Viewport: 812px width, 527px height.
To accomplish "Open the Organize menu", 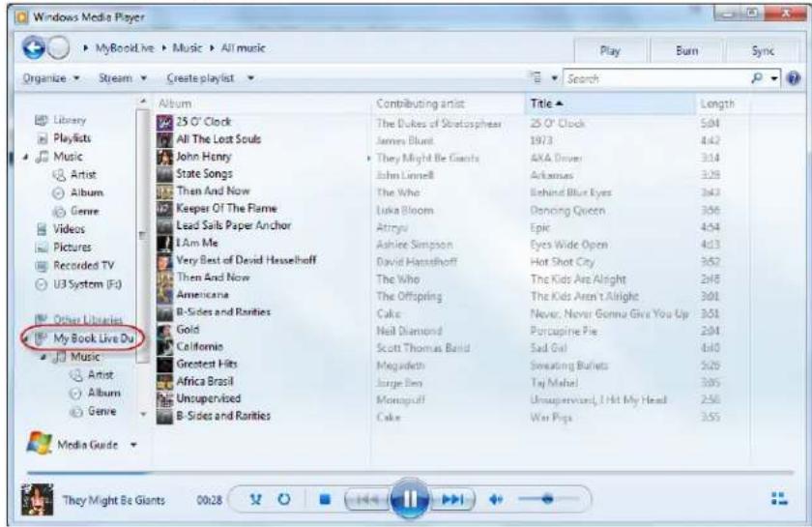I will tap(50, 78).
